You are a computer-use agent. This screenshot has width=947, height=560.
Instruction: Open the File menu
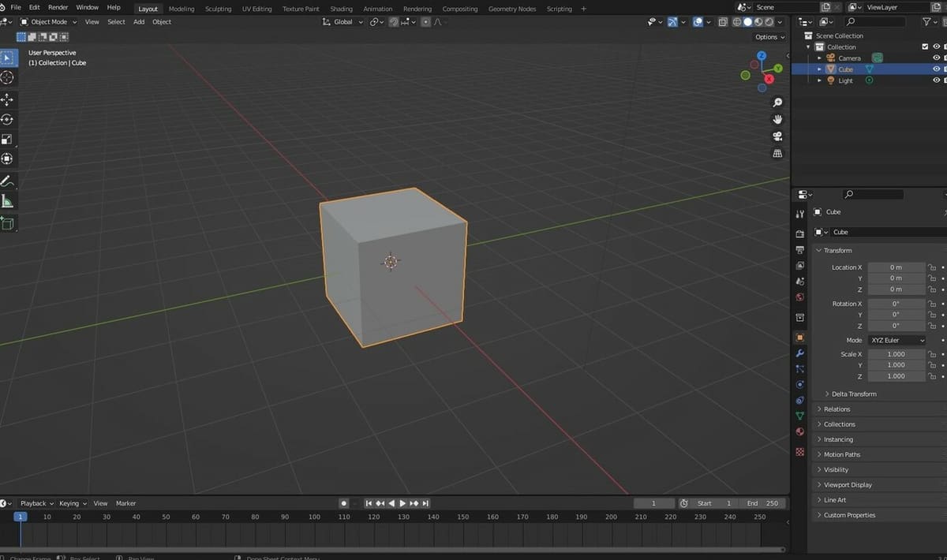16,7
